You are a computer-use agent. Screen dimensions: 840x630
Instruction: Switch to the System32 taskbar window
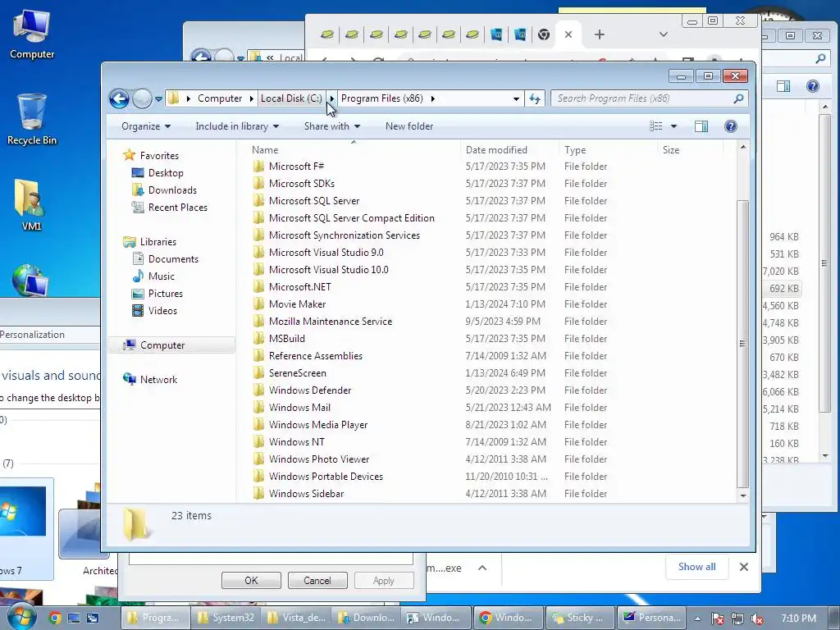226,619
